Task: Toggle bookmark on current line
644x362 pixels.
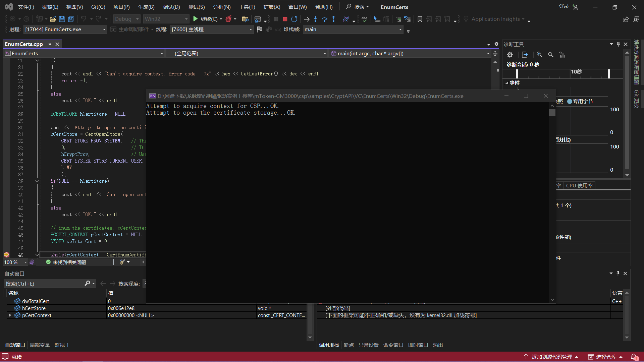Action: point(420,19)
